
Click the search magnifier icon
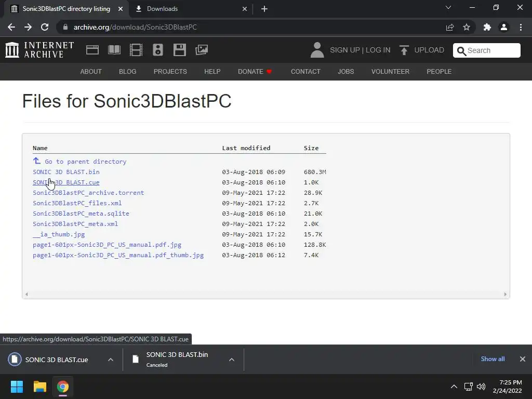click(461, 51)
